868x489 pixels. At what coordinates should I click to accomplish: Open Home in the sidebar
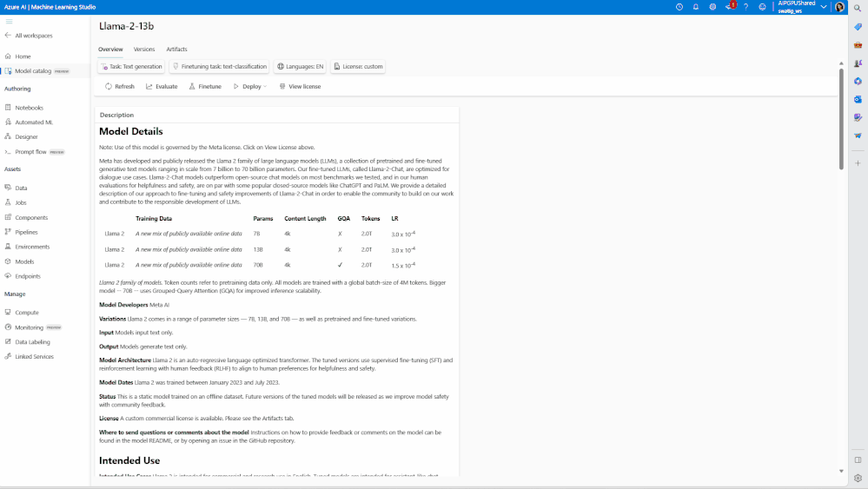tap(17, 56)
